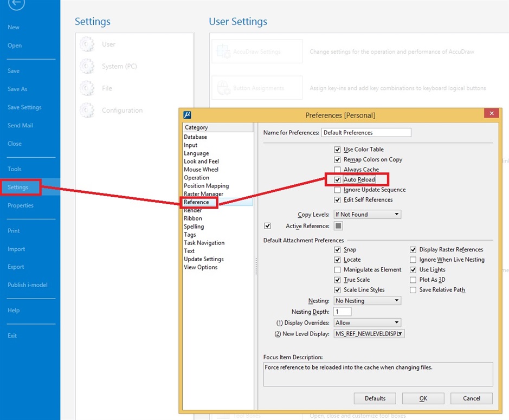Image resolution: width=509 pixels, height=420 pixels.
Task: Toggle the Active Reference checkbox
Action: pos(267,226)
